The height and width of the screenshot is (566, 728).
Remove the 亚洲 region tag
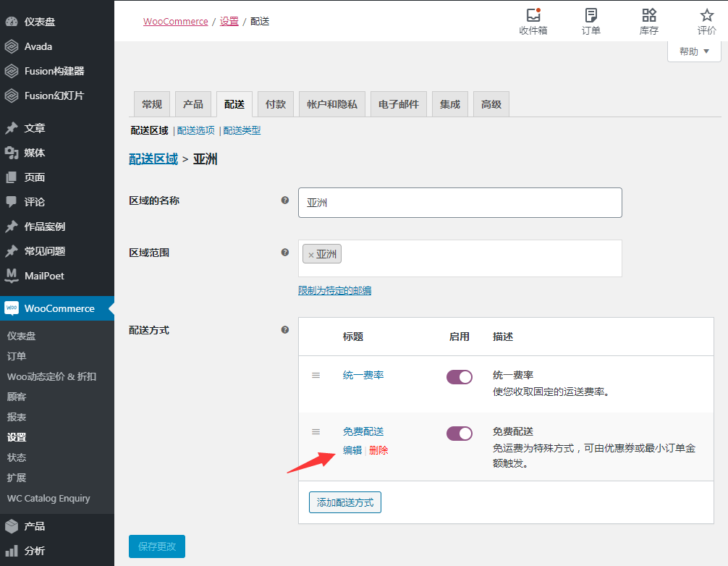click(311, 255)
